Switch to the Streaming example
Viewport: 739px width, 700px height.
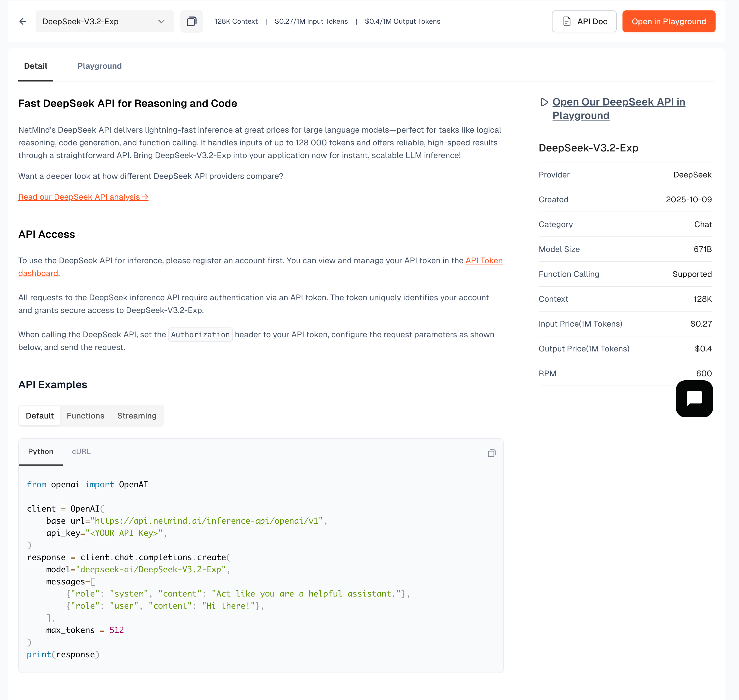pyautogui.click(x=136, y=415)
